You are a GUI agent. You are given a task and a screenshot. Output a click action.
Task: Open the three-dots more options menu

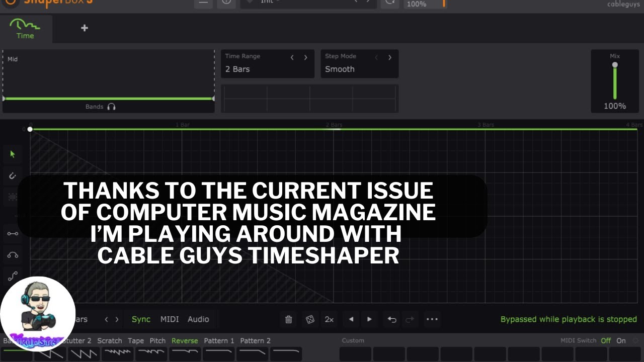[x=432, y=319]
